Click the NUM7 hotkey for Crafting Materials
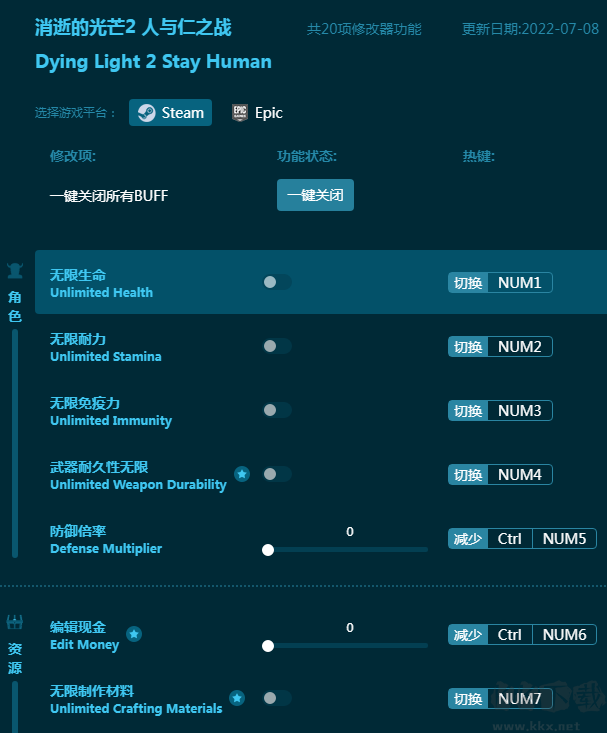 [520, 698]
